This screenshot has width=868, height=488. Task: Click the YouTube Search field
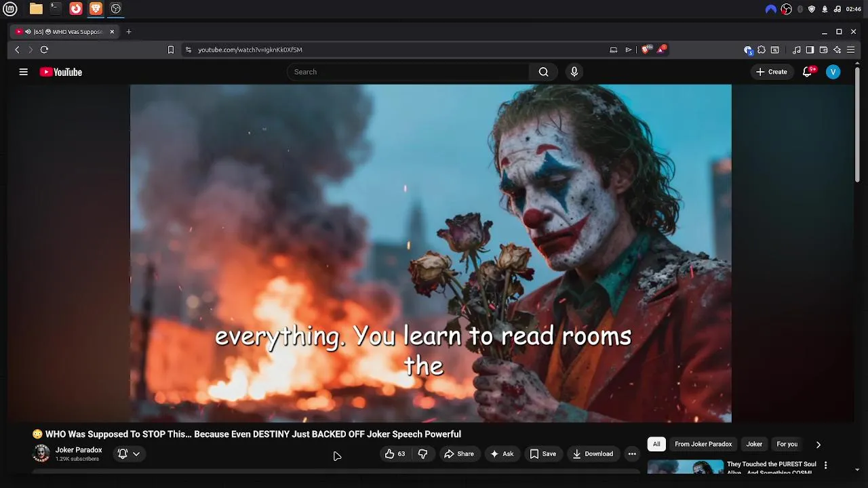coord(408,72)
